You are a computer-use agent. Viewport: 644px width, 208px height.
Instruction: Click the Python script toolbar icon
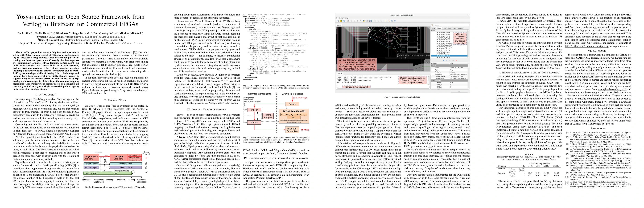[364, 21]
